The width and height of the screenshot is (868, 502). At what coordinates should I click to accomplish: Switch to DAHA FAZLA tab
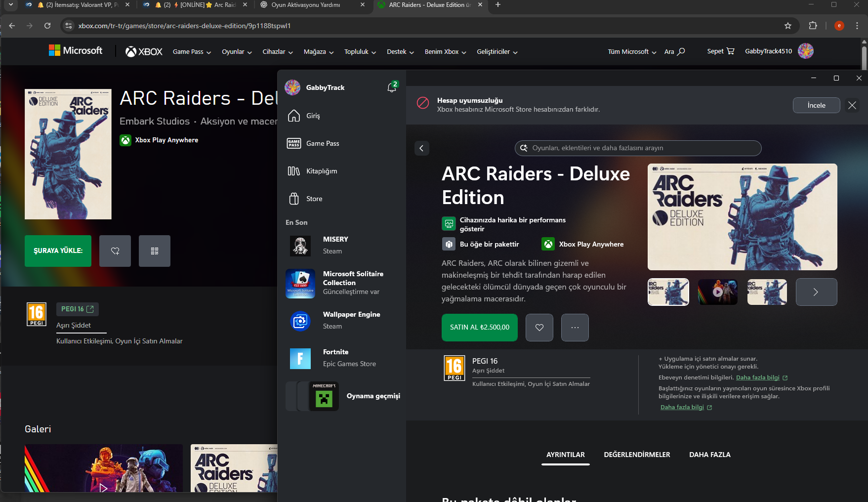(x=709, y=455)
